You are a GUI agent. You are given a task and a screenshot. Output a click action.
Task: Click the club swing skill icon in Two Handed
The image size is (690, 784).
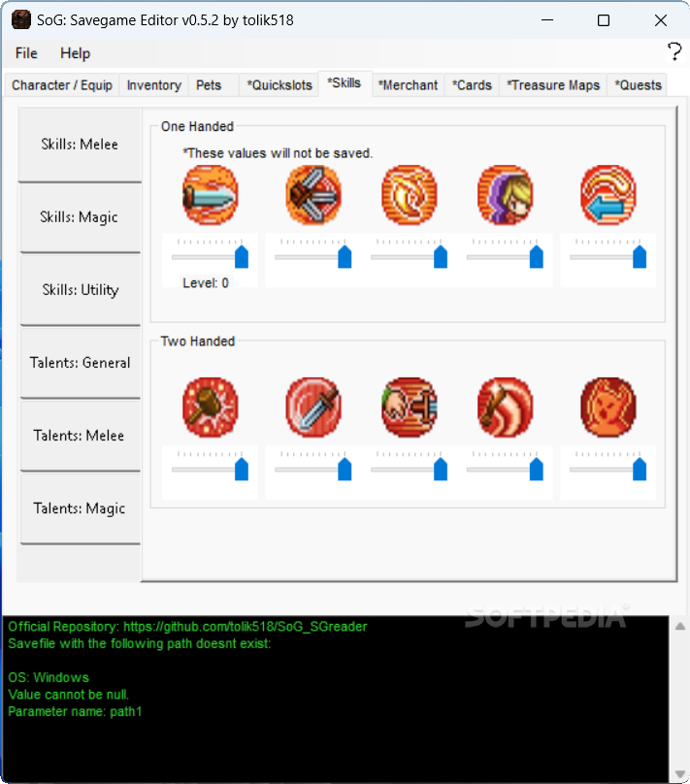[505, 407]
